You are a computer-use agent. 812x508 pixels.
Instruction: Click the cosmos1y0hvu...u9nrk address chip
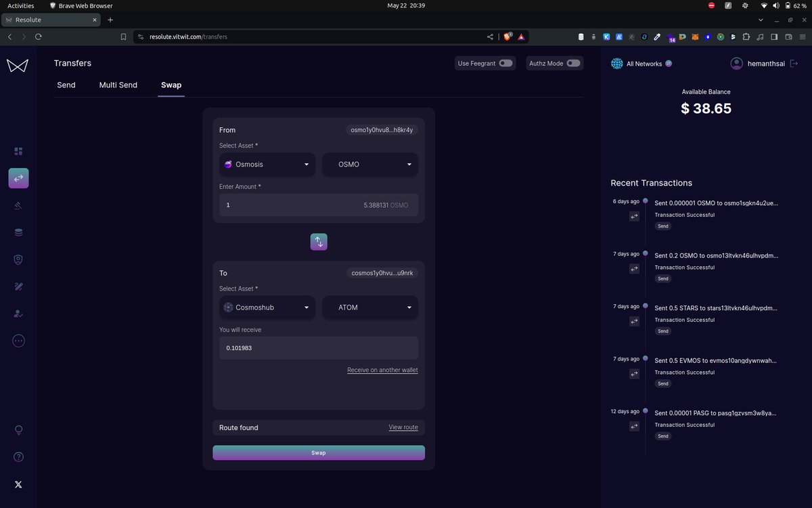(382, 273)
